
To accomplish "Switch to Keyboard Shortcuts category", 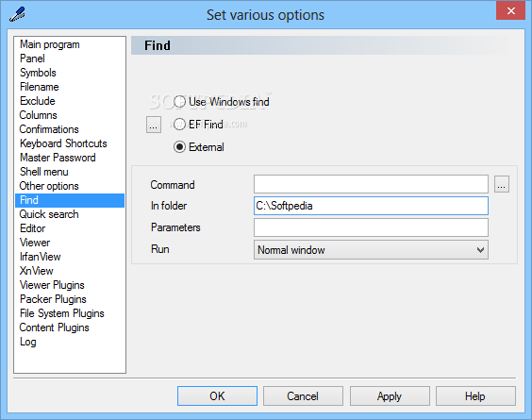I will point(63,143).
